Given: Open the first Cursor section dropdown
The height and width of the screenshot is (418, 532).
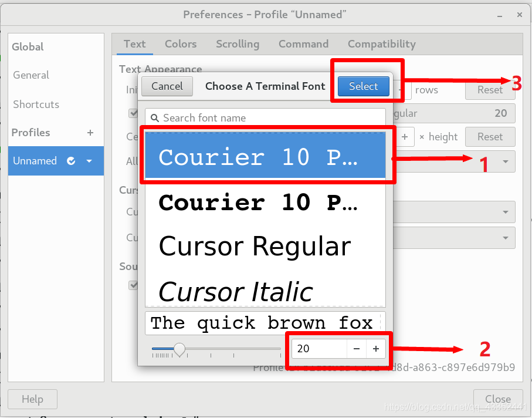Looking at the screenshot, I should coord(454,212).
